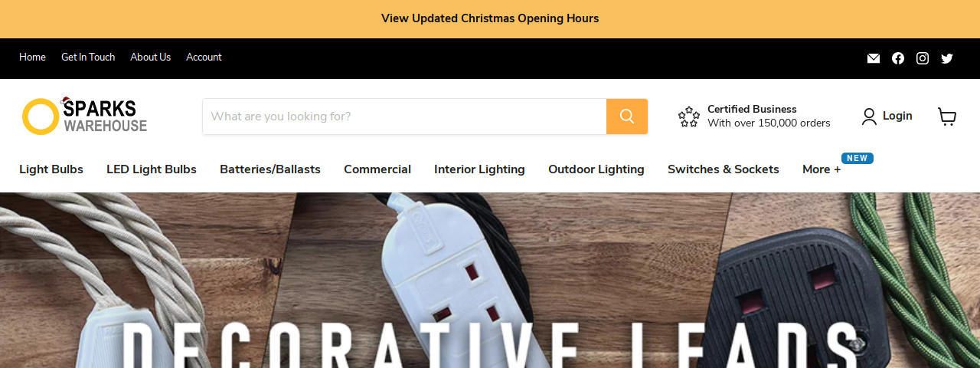
Task: Expand the More + menu
Action: [x=822, y=169]
